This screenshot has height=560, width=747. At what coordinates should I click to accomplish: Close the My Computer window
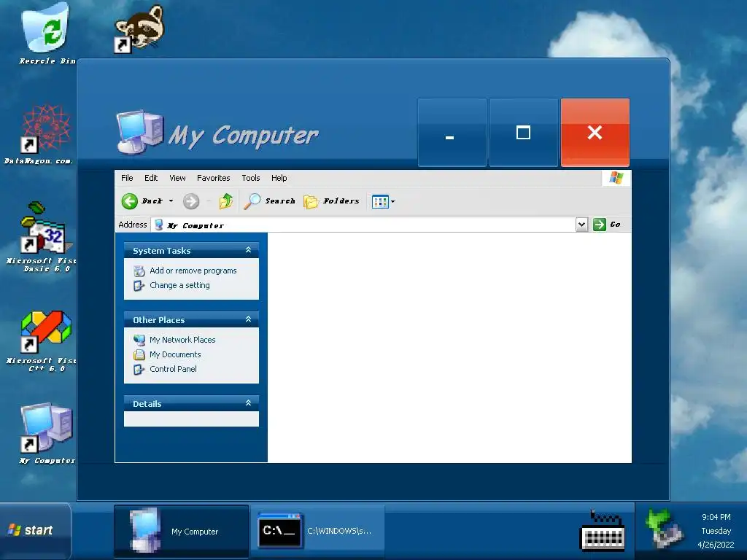click(595, 133)
